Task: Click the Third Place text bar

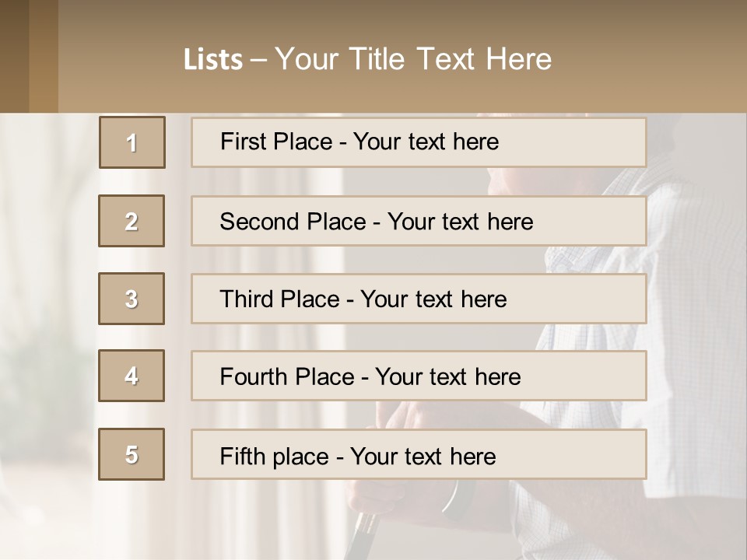Action: click(x=419, y=299)
